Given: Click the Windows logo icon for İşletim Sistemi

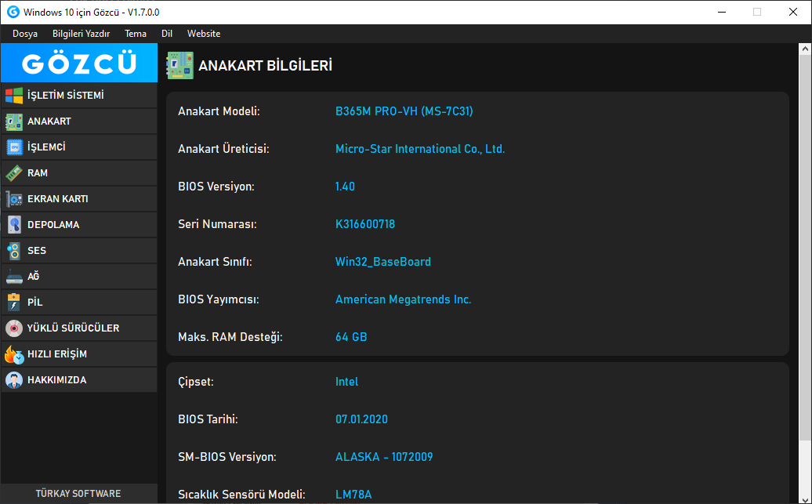Looking at the screenshot, I should (x=14, y=96).
